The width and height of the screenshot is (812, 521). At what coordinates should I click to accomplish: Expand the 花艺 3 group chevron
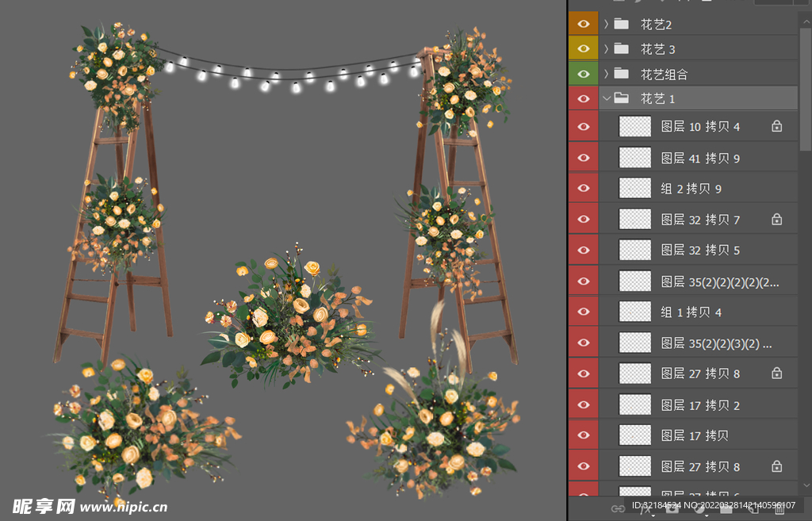point(607,48)
